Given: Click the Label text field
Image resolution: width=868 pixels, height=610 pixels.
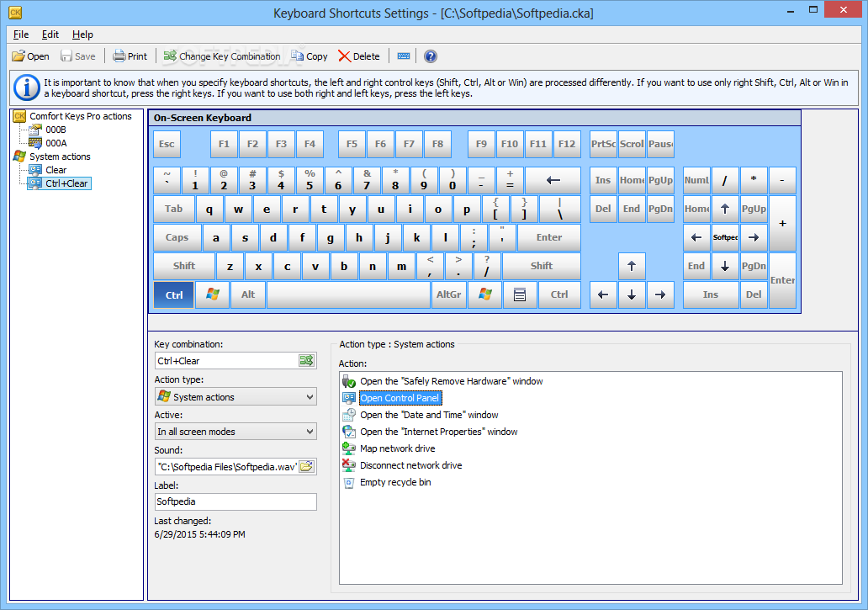Looking at the screenshot, I should 236,501.
